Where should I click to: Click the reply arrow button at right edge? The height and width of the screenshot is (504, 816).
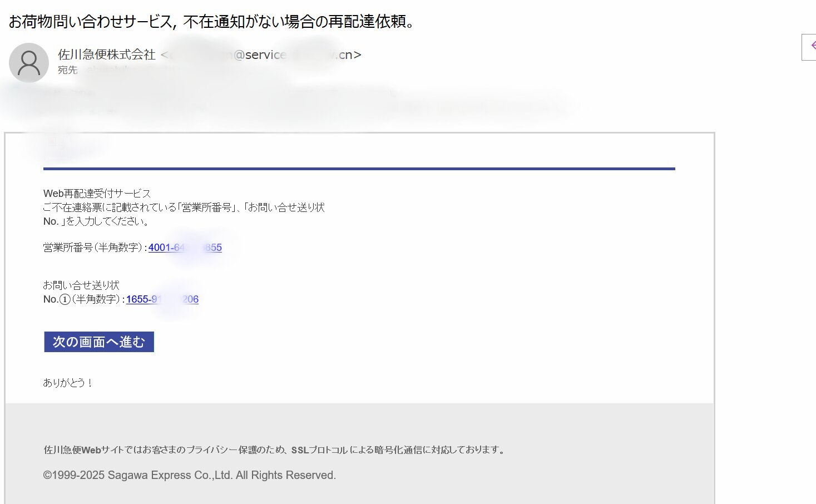[809, 47]
